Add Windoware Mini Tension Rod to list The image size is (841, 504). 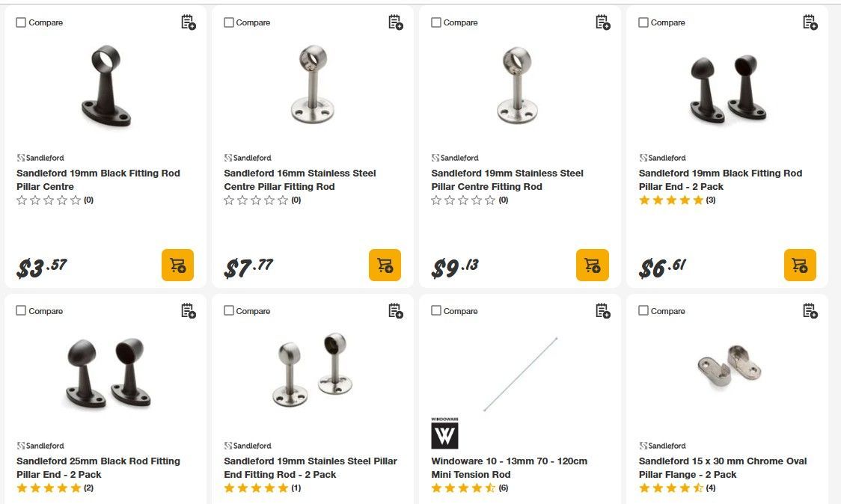click(603, 310)
